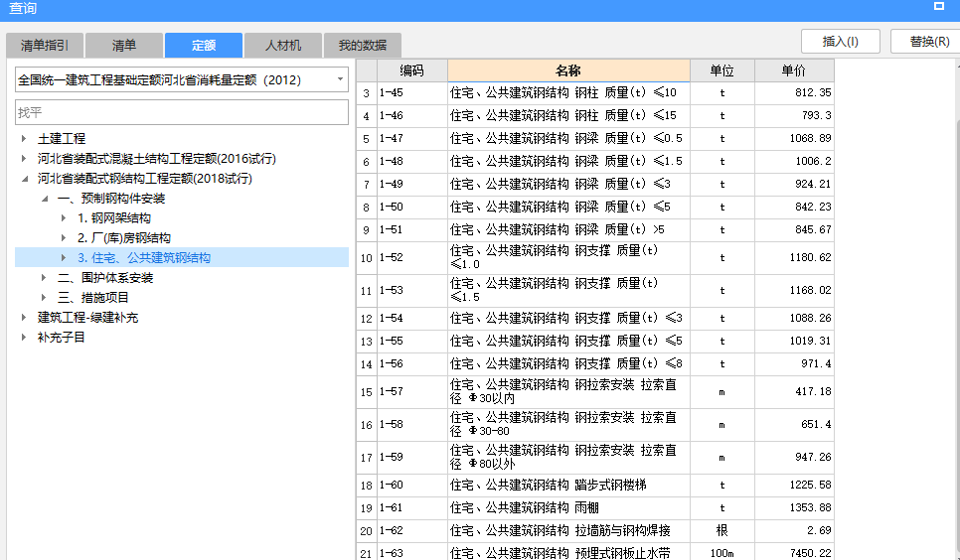Viewport: 960px width, 560px height.
Task: Switch to the 我的数据 tab
Action: (363, 46)
